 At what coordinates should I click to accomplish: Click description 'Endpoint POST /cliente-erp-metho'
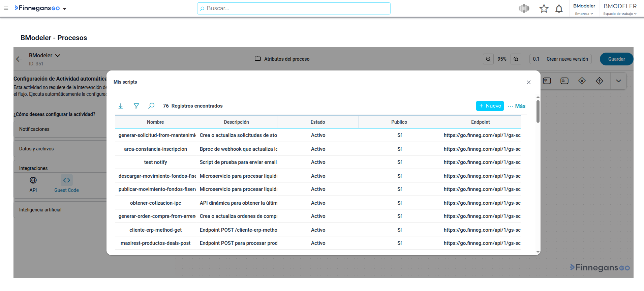point(239,230)
